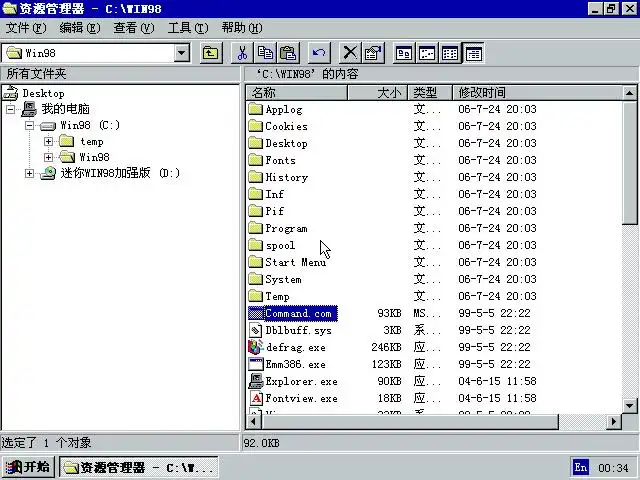Viewport: 640px width, 480px height.
Task: Click the horizontal scroll-right arrow
Action: pyautogui.click(x=613, y=422)
